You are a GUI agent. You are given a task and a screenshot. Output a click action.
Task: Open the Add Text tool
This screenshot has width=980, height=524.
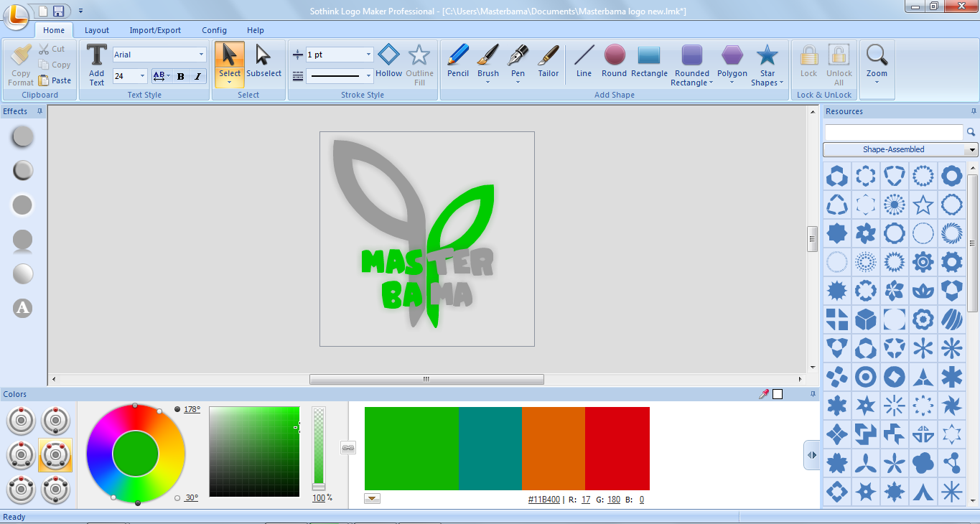point(95,63)
